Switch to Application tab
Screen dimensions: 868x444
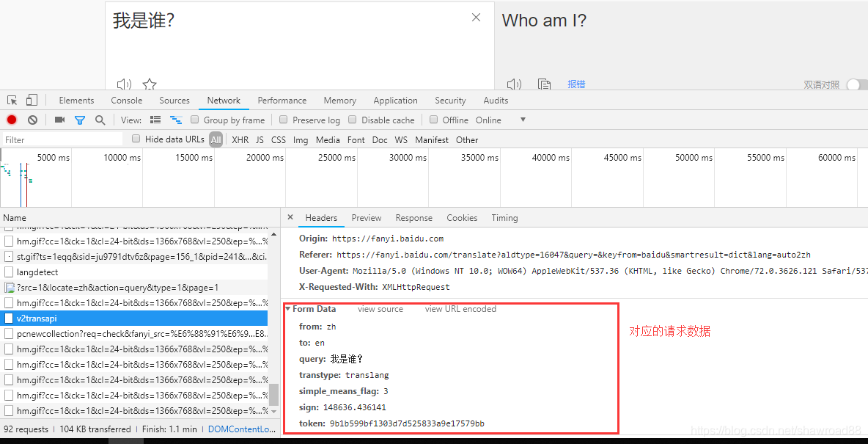pyautogui.click(x=395, y=101)
